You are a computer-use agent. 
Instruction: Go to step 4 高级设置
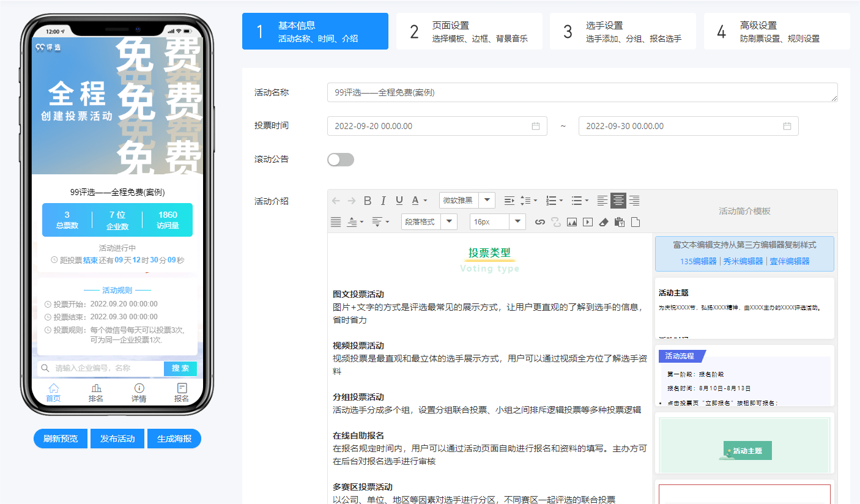click(777, 31)
